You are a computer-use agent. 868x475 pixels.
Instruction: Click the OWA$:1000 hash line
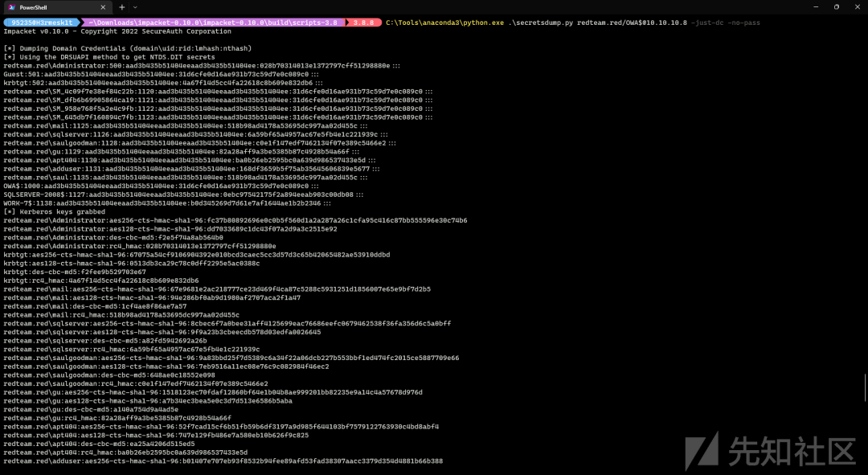click(x=161, y=186)
